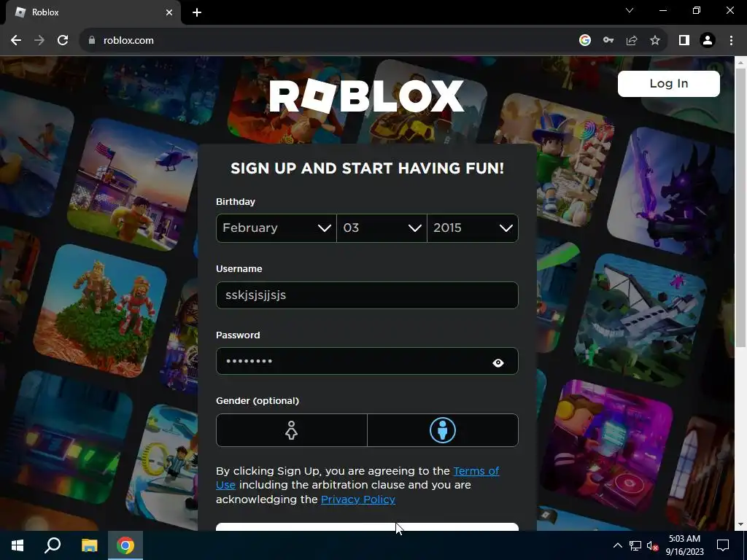Open the taskbar clock and date
The width and height of the screenshot is (747, 560).
pos(684,545)
